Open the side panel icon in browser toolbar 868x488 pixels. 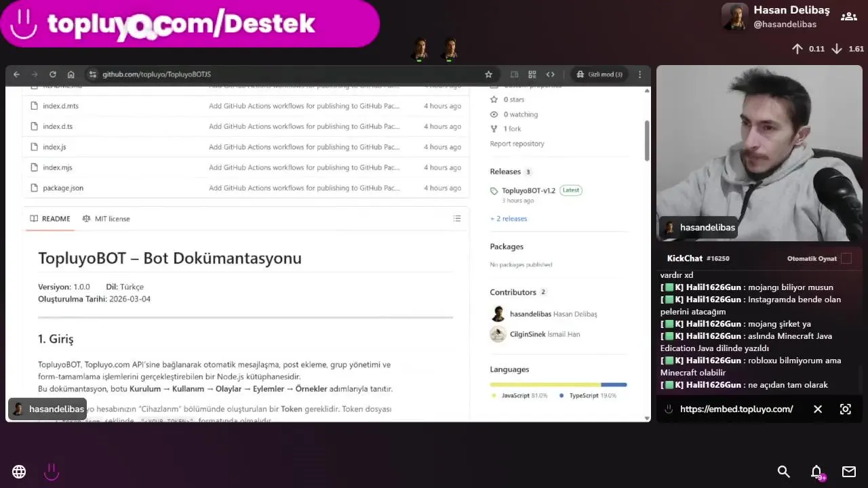point(514,75)
